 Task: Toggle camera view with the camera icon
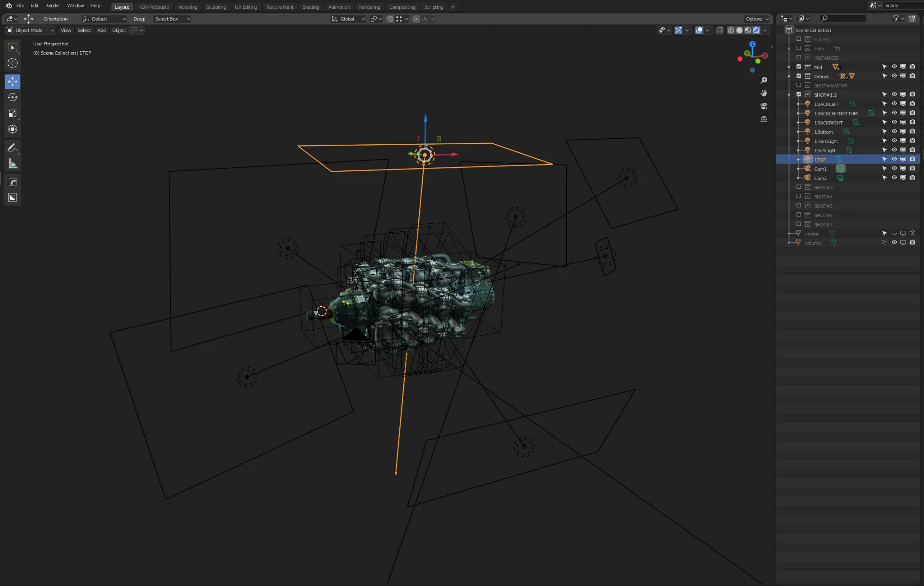(x=764, y=106)
